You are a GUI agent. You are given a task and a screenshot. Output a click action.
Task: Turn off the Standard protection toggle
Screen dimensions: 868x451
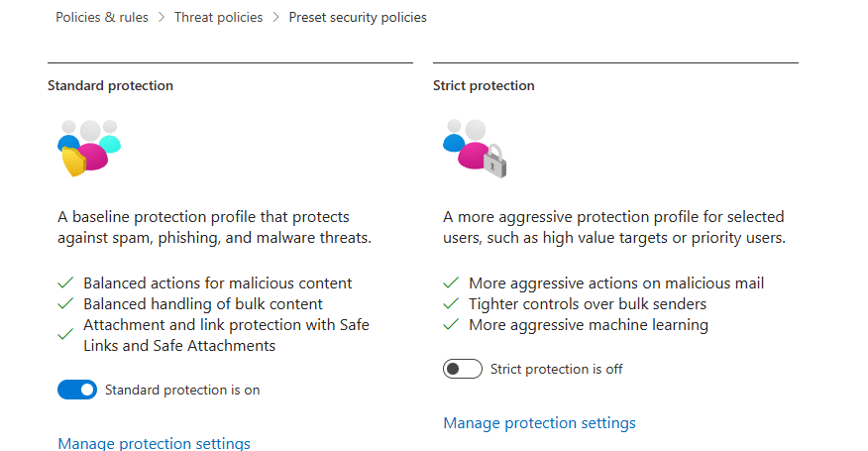[77, 390]
